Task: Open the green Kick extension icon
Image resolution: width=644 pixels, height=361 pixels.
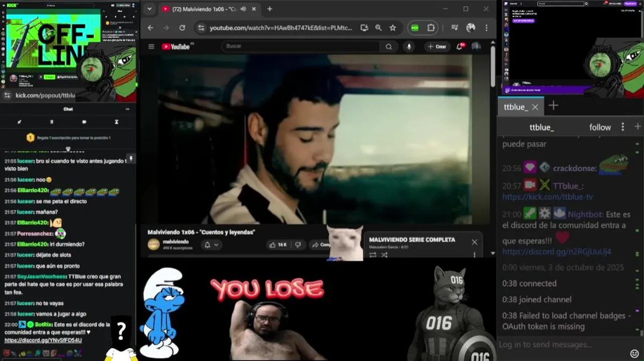Action: coord(415,28)
